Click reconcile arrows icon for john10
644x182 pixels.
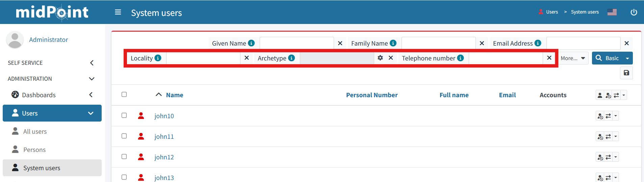(x=608, y=116)
